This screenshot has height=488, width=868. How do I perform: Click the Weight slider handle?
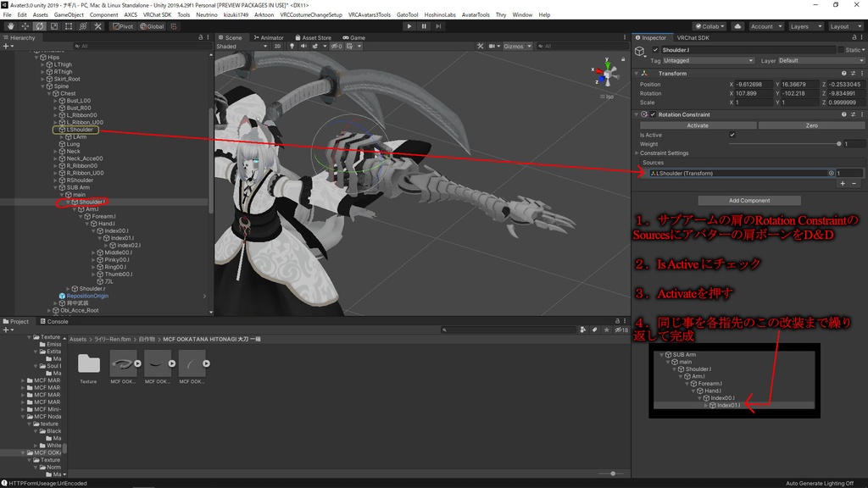coord(839,144)
